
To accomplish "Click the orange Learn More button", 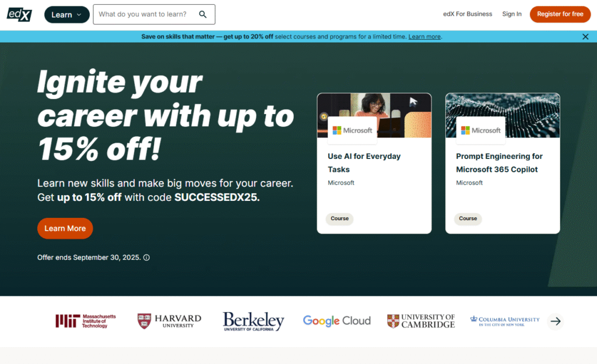I will click(x=65, y=228).
